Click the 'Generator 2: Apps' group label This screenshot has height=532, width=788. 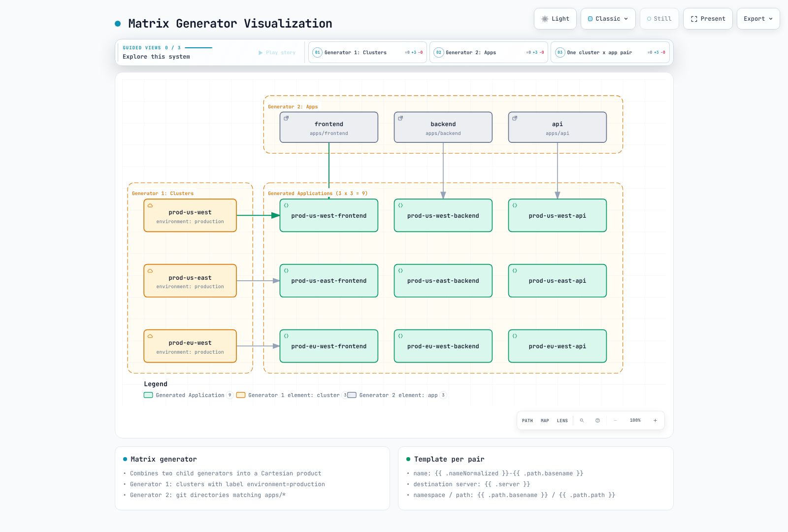point(293,107)
